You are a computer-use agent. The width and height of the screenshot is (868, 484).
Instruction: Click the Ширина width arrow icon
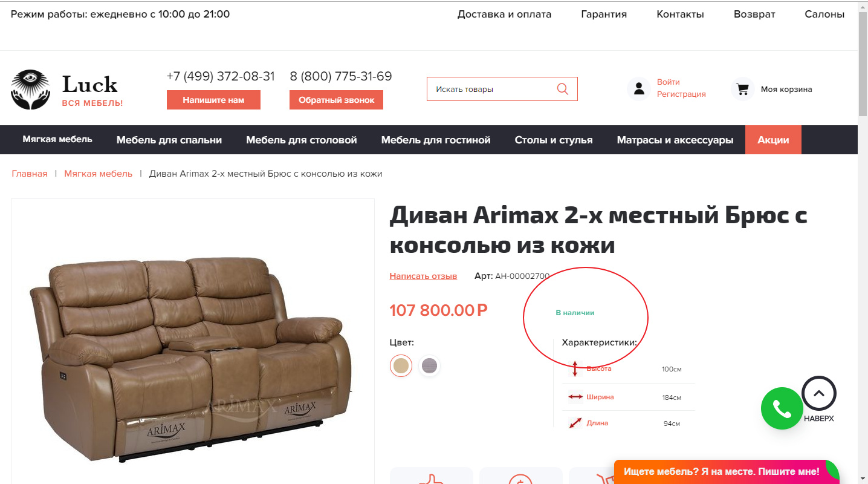575,397
